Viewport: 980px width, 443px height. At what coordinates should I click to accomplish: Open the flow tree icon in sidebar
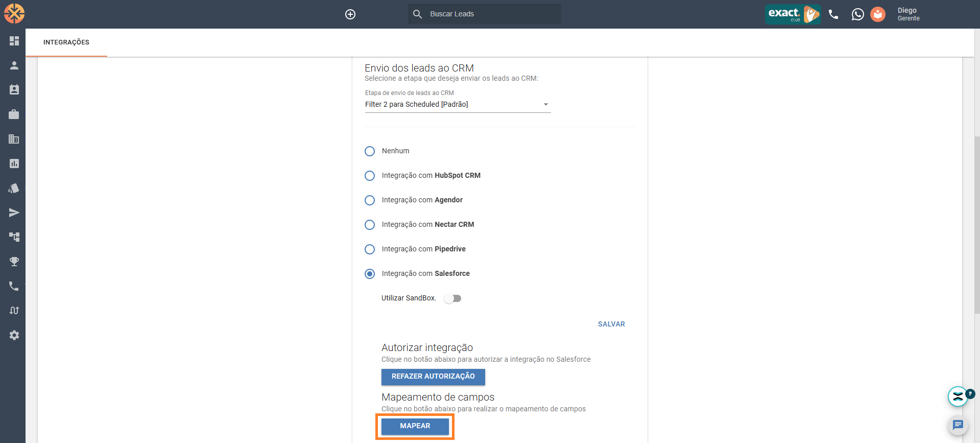[x=14, y=237]
